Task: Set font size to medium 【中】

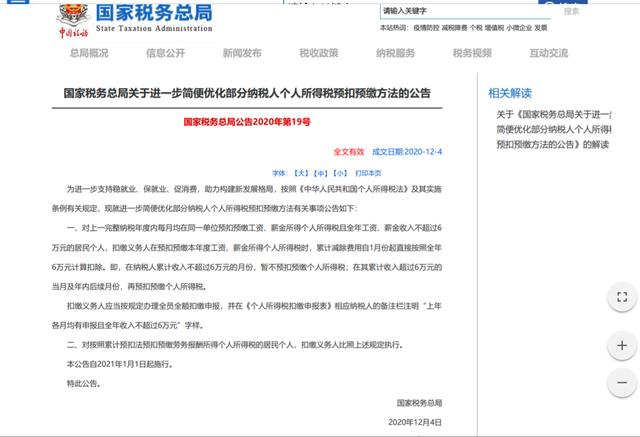Action: [320, 172]
